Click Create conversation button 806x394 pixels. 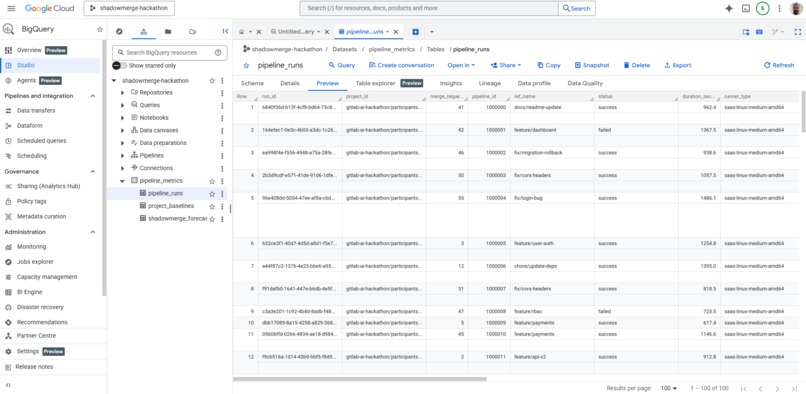tap(401, 65)
